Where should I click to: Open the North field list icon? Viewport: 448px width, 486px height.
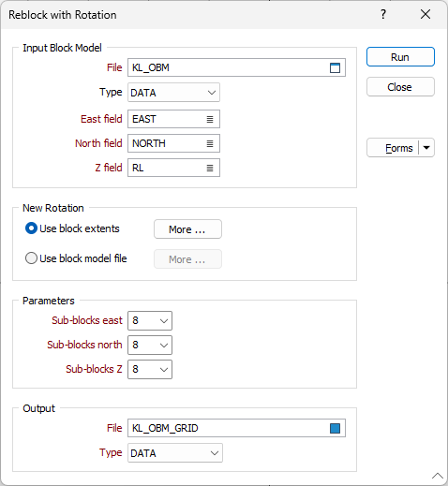[x=210, y=143]
